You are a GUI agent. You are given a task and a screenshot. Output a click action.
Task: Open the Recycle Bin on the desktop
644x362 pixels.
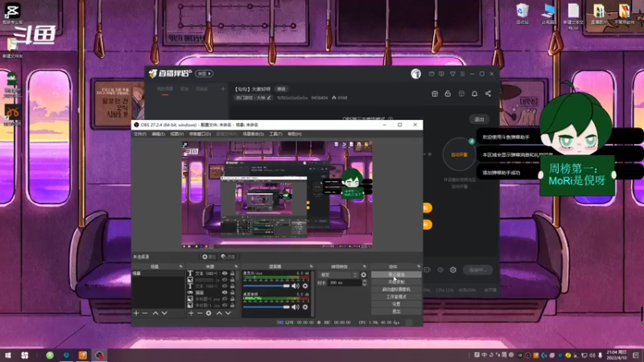522,13
